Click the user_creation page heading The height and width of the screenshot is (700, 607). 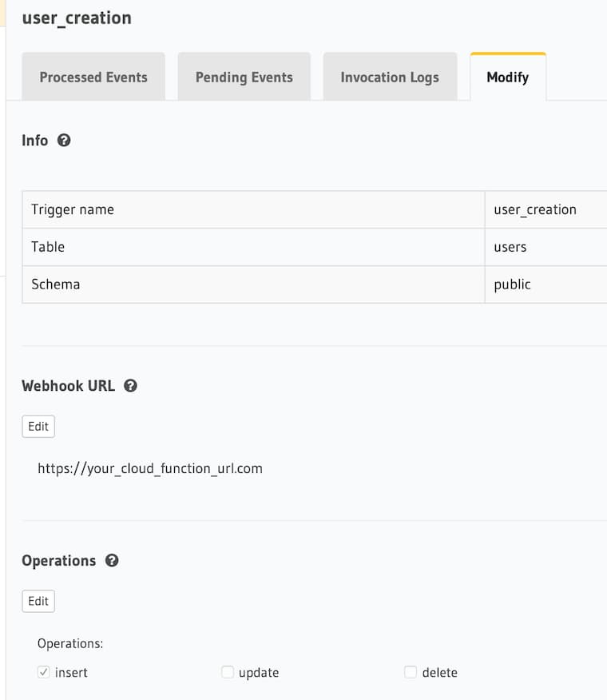coord(77,18)
